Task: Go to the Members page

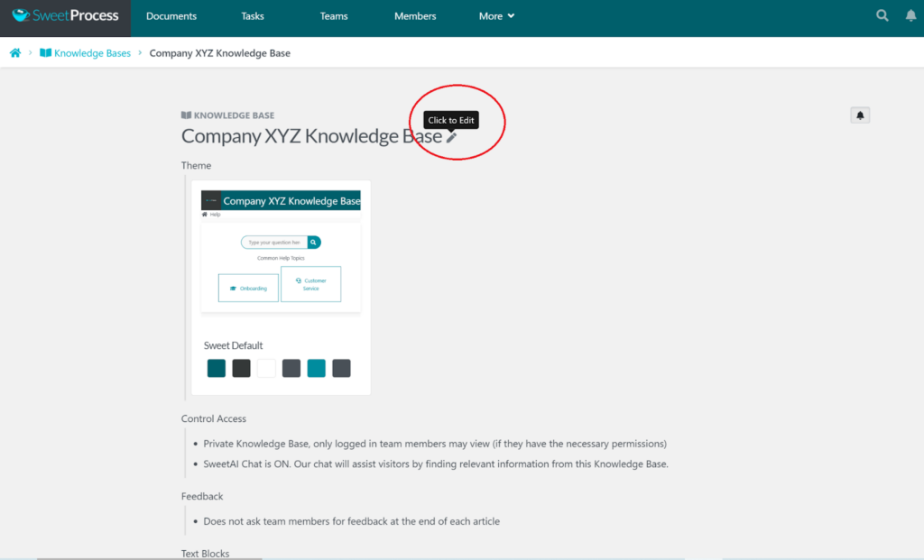Action: tap(415, 16)
